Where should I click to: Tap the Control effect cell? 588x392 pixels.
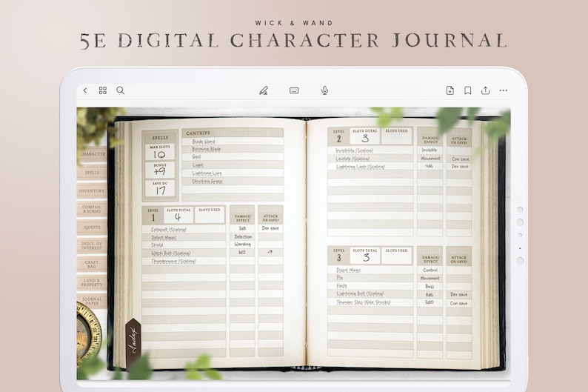pyautogui.click(x=430, y=270)
